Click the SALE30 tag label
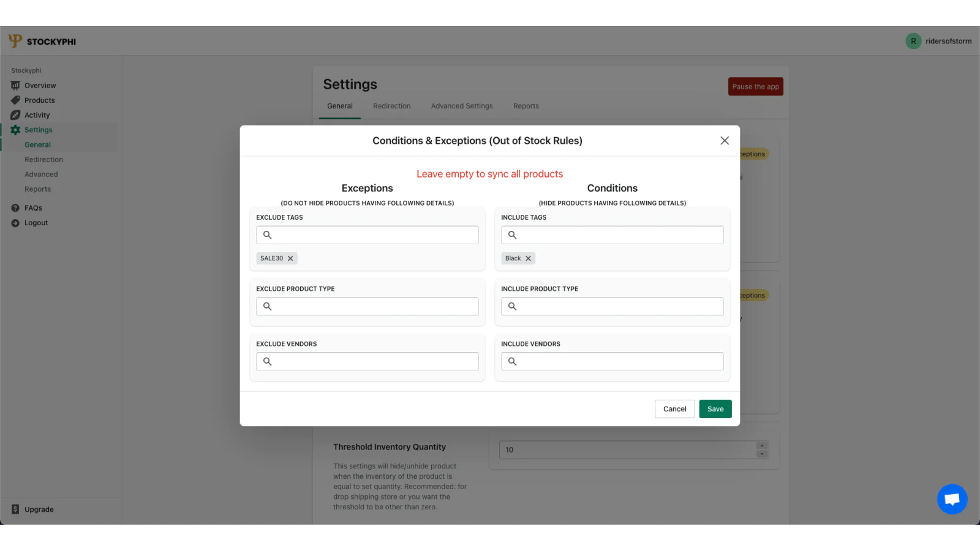Viewport: 980px width, 551px height. 271,258
